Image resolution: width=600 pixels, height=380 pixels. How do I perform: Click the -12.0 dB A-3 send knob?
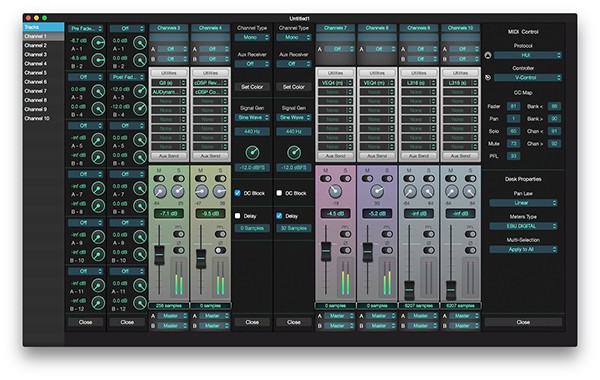point(140,91)
